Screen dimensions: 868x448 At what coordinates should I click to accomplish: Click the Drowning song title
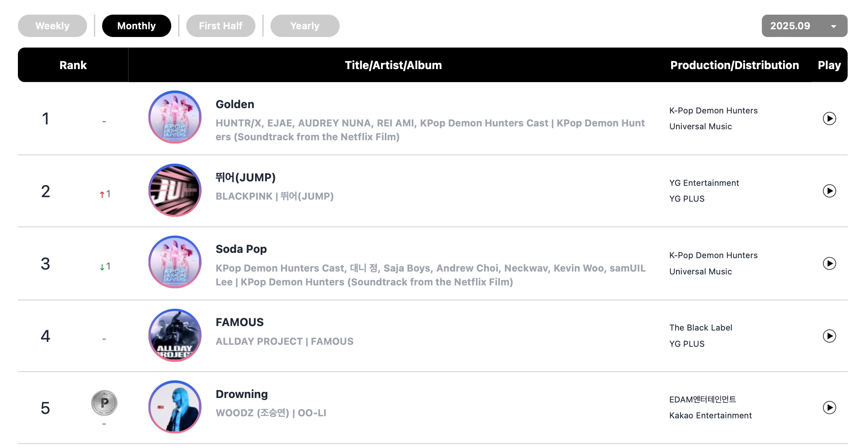point(242,394)
